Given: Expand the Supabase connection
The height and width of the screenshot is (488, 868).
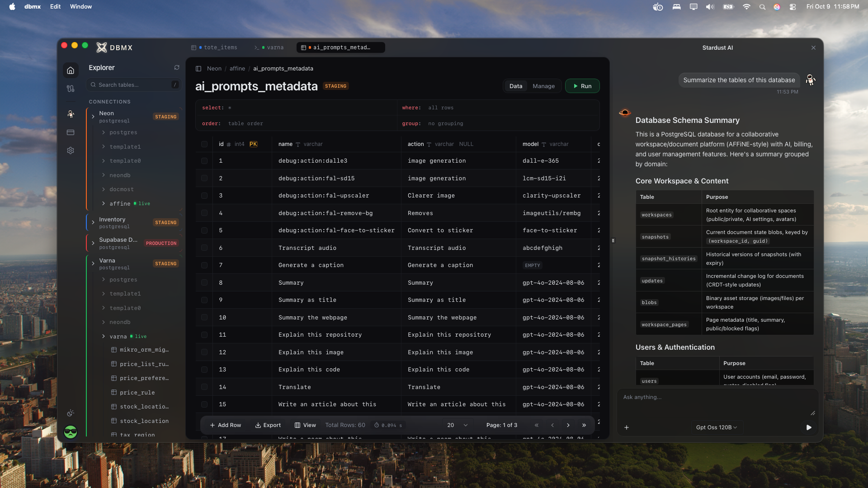Looking at the screenshot, I should click(x=93, y=243).
